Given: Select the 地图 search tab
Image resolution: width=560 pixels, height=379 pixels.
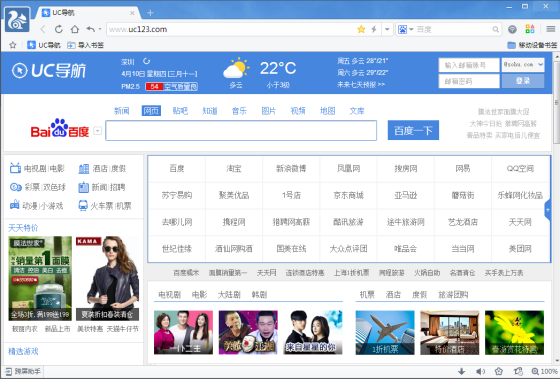Looking at the screenshot, I should coord(328,111).
